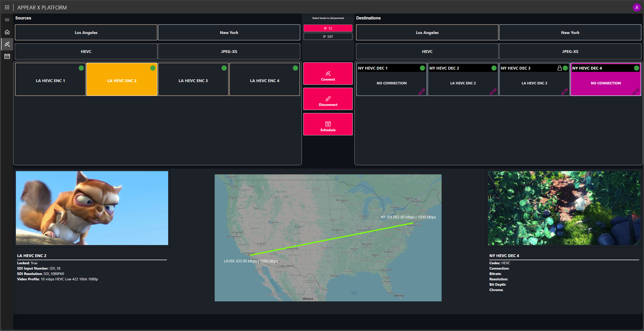Screen dimensions: 644x331
Task: Click NY HEVC DEC 4 green status dot
Action: pos(637,68)
